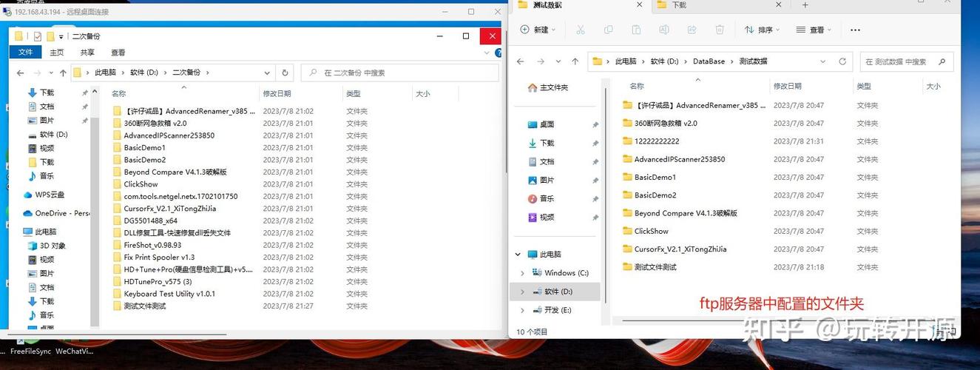Open the three-dots more menu in 测试数据 window
The image size is (980, 370).
click(855, 30)
